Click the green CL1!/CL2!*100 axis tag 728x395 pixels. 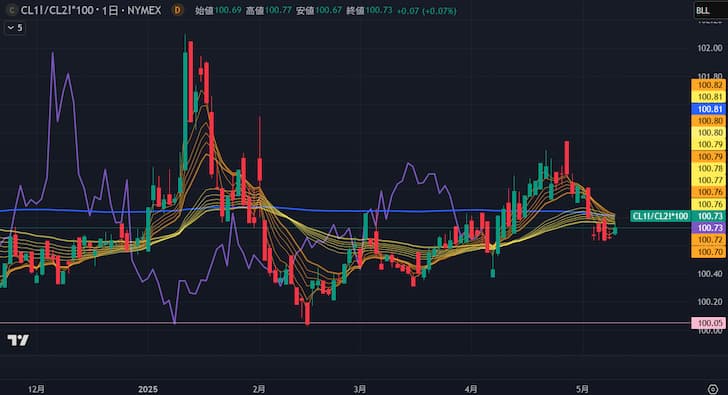tap(660, 216)
